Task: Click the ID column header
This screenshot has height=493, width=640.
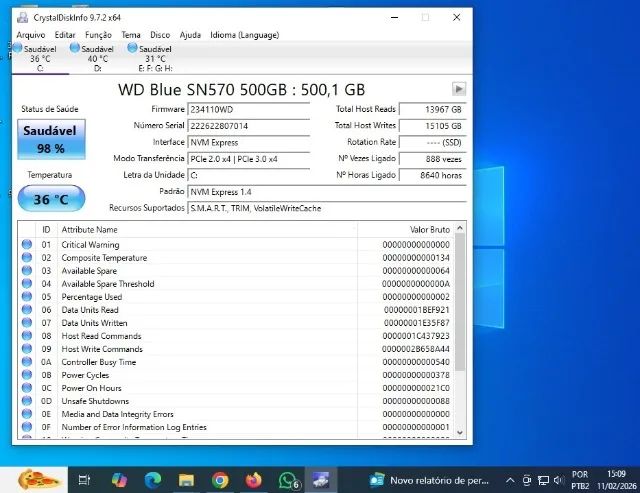Action: point(47,230)
